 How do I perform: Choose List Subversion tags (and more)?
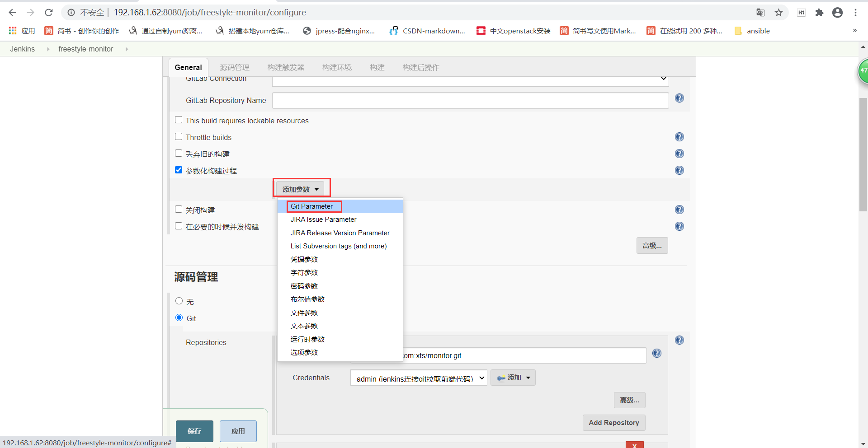click(340, 246)
